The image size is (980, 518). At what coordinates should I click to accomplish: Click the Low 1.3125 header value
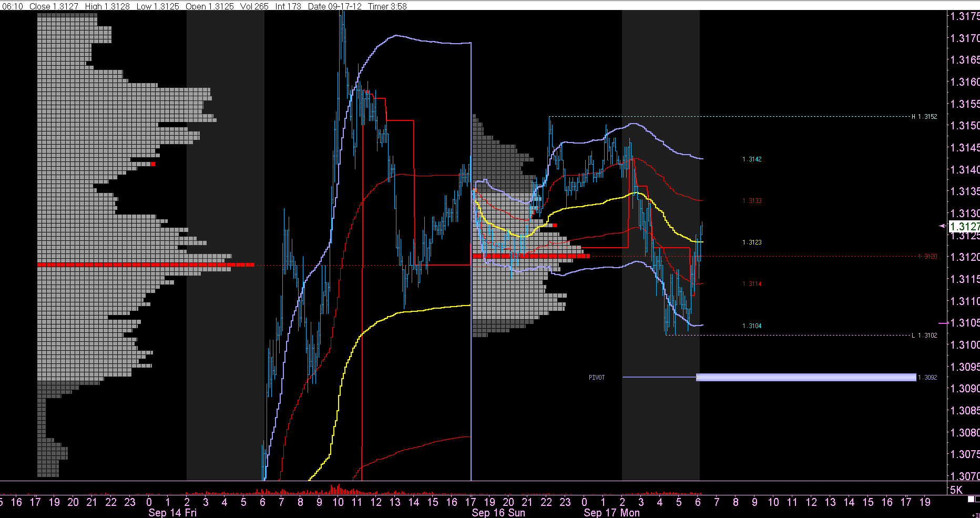click(158, 6)
